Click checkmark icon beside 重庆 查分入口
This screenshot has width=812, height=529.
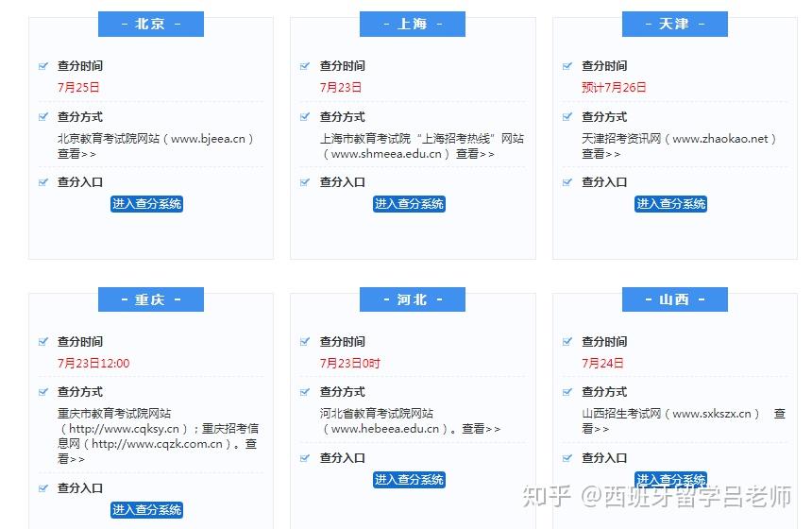(43, 488)
